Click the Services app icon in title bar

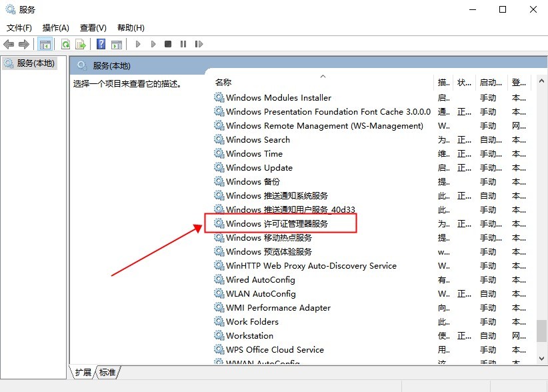pyautogui.click(x=11, y=9)
